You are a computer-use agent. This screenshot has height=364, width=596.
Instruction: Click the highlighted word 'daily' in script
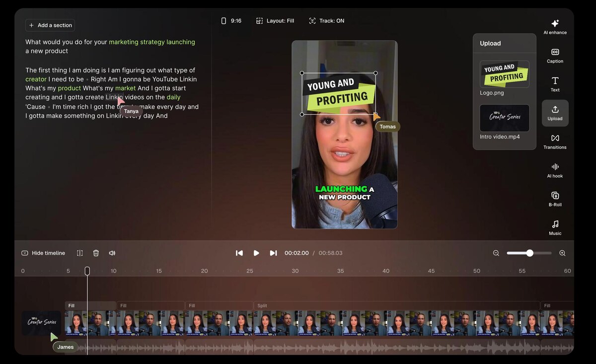pyautogui.click(x=173, y=97)
